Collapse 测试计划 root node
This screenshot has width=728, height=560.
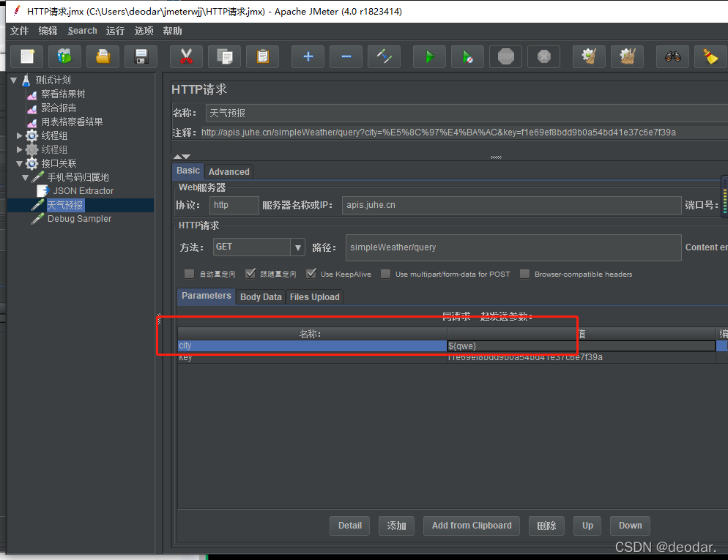point(13,81)
